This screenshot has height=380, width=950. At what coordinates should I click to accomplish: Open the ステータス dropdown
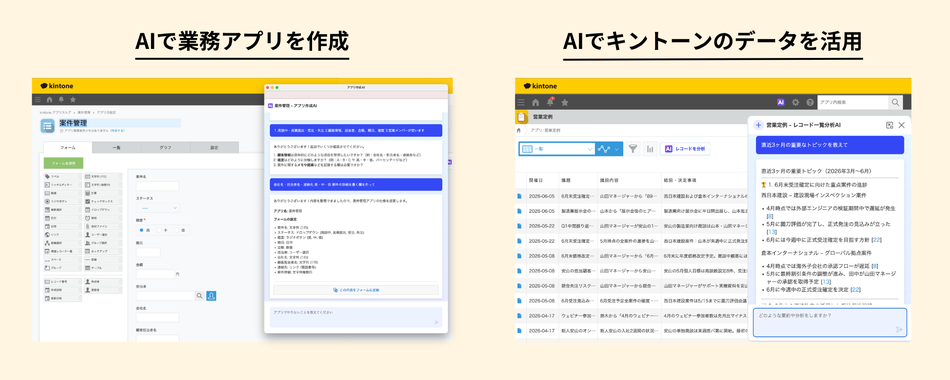[158, 208]
